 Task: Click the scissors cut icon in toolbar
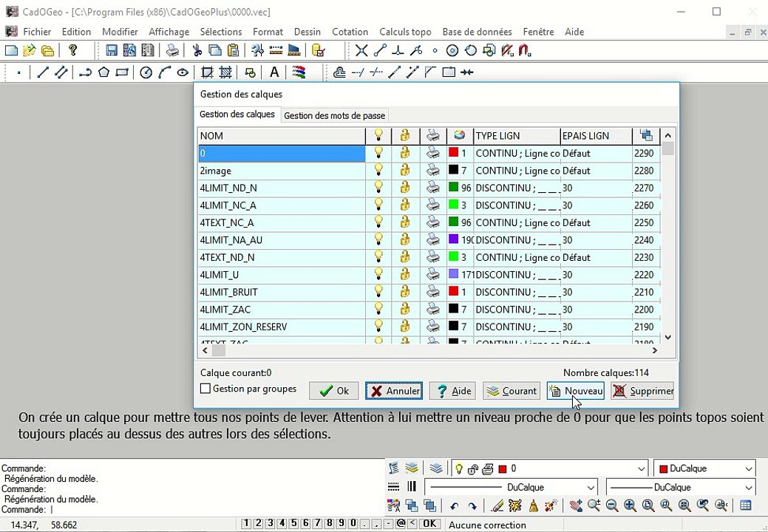197,50
